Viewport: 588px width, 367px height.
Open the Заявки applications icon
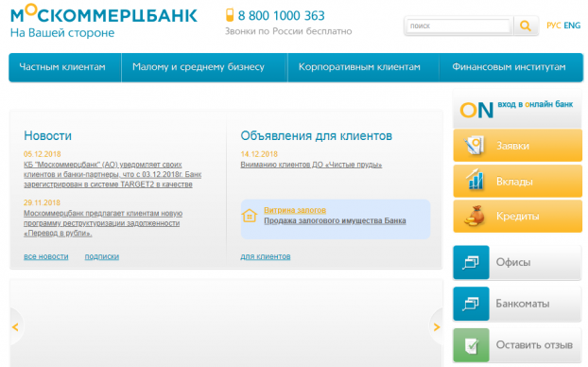coord(474,146)
